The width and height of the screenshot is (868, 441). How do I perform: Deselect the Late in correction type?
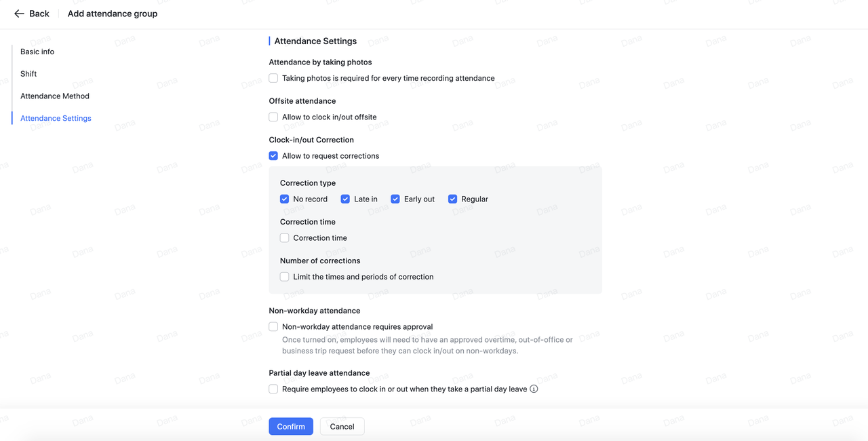pos(345,199)
